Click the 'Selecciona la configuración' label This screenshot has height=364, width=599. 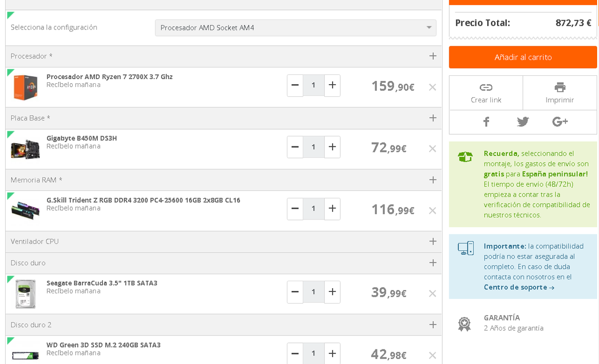coord(54,28)
